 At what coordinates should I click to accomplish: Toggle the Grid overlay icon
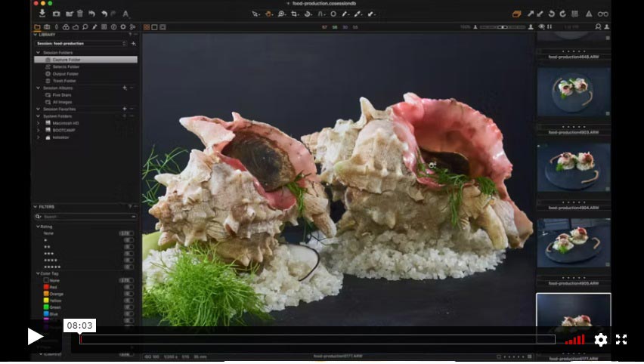coord(575,14)
